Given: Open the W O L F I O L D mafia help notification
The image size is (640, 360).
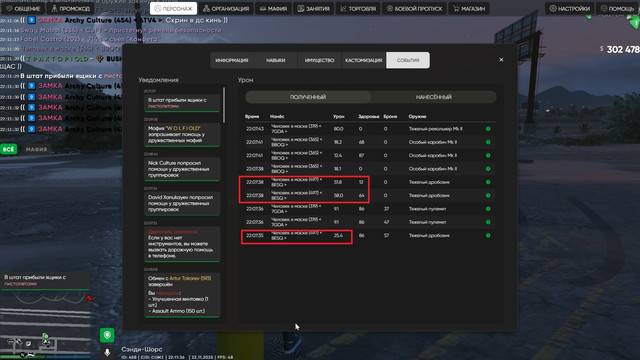Looking at the screenshot, I should point(182,134).
